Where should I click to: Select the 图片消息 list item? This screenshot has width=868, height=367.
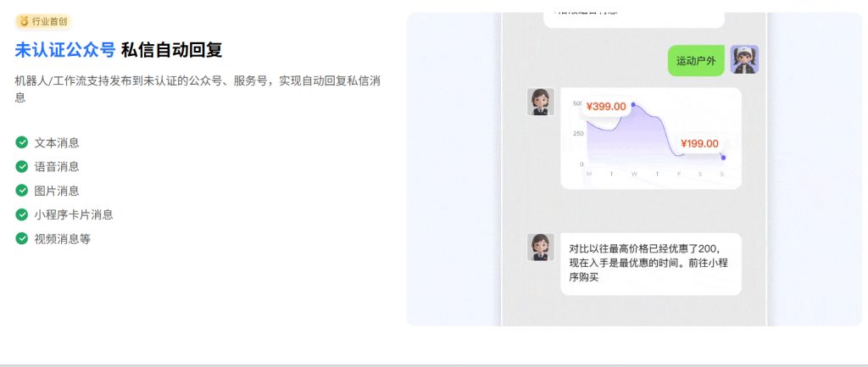[x=57, y=191]
